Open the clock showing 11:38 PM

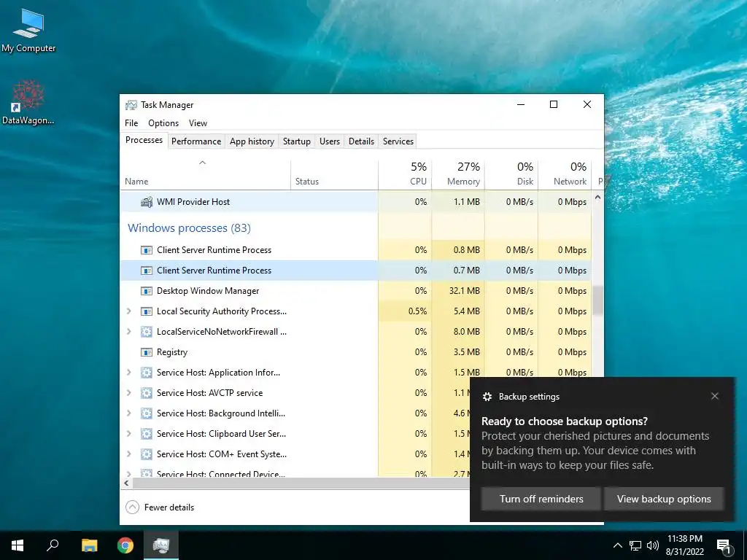click(684, 545)
